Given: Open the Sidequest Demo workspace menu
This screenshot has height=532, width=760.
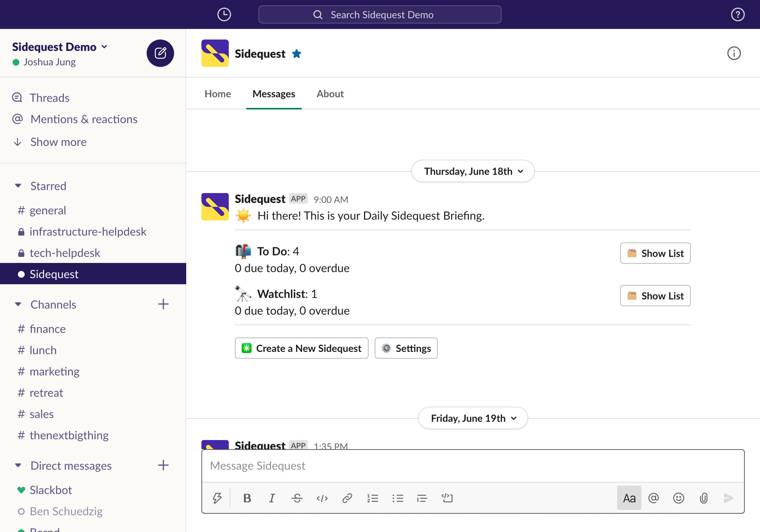Looking at the screenshot, I should (60, 47).
